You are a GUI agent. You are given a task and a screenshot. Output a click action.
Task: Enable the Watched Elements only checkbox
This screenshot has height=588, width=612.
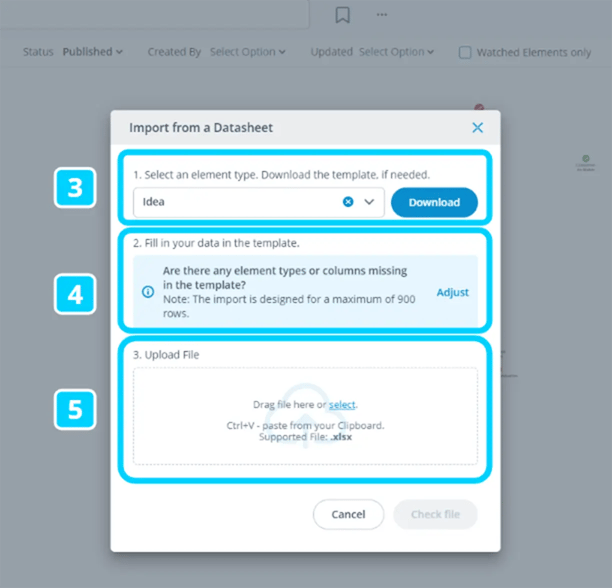tap(465, 52)
